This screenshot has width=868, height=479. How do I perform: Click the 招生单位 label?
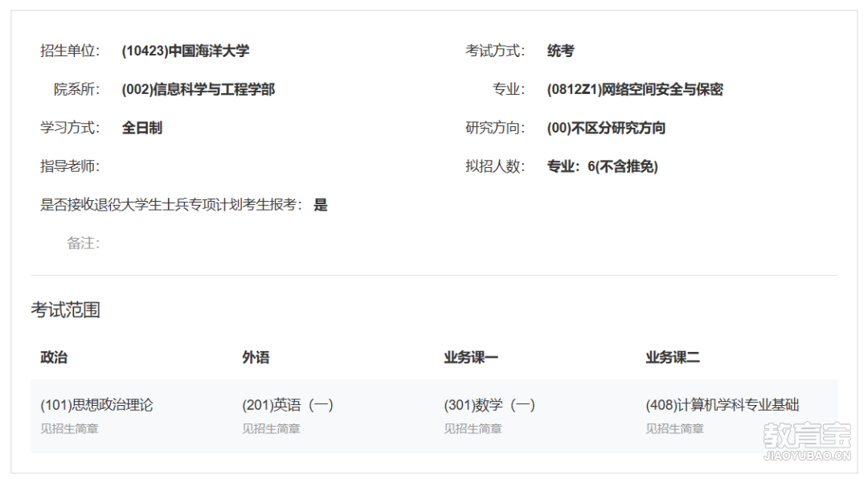70,51
